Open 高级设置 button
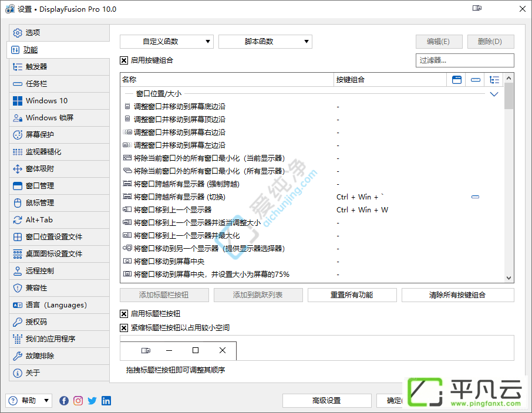Screen dimensions: 532x413 [326, 401]
